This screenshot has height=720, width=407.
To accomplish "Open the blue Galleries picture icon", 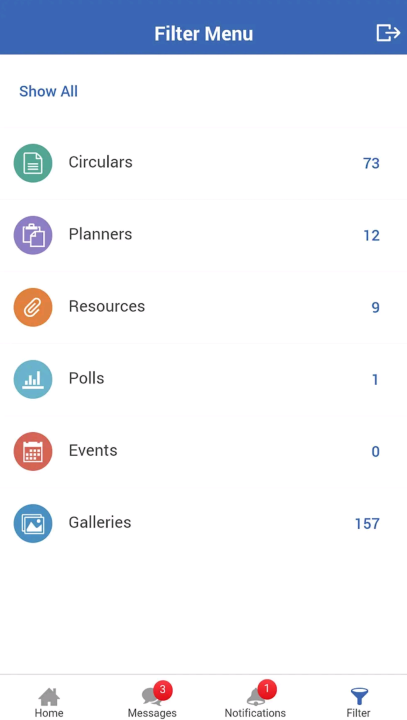I will (x=33, y=523).
